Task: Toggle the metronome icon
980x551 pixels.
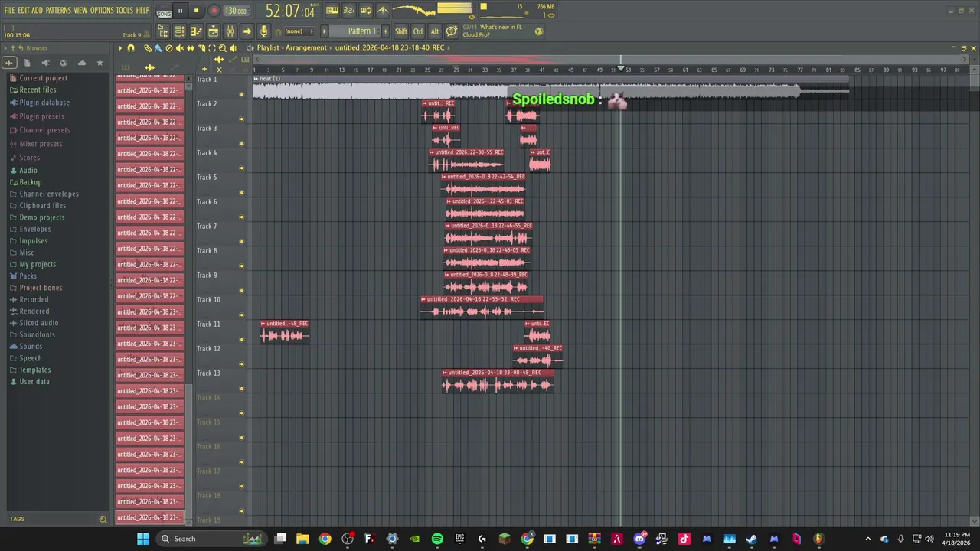Action: point(382,10)
